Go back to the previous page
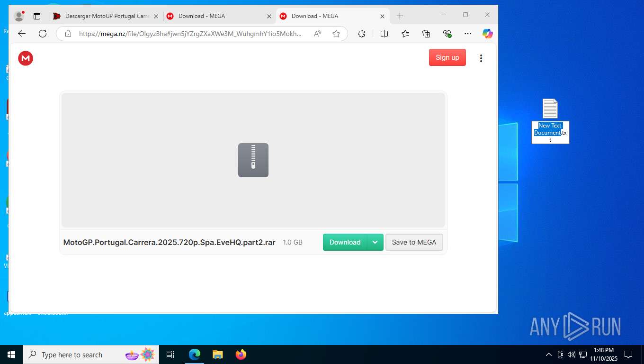This screenshot has width=644, height=364. tap(21, 34)
